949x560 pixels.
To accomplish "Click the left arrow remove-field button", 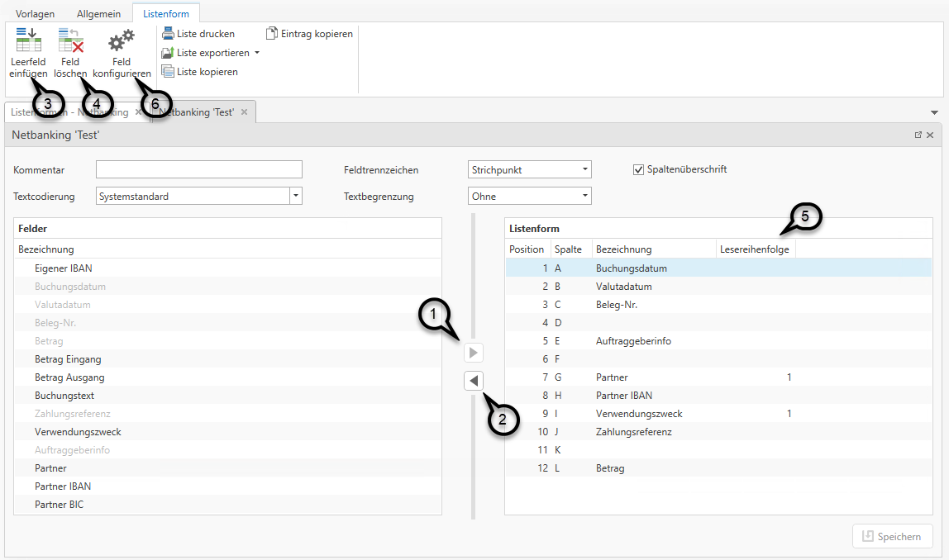I will (x=474, y=381).
